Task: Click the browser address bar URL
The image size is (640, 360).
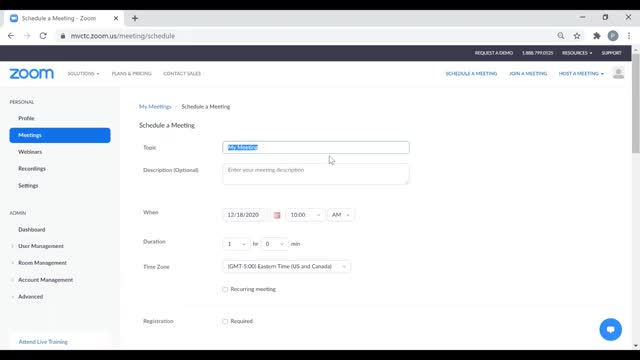Action: (122, 36)
